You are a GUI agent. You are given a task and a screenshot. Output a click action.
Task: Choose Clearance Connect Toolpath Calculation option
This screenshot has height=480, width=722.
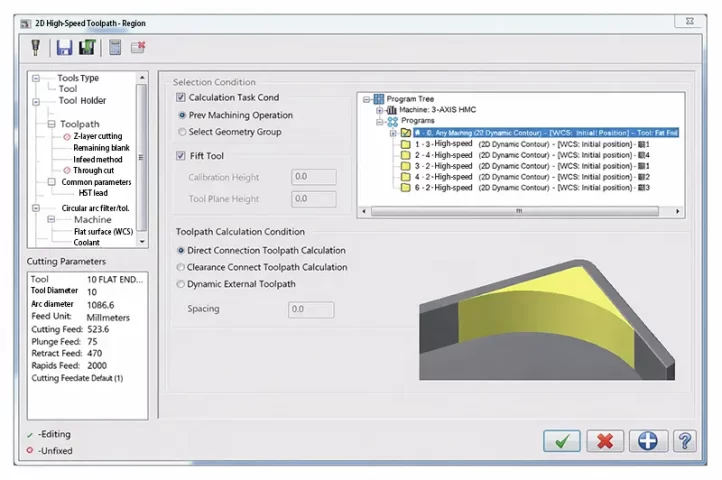click(181, 267)
